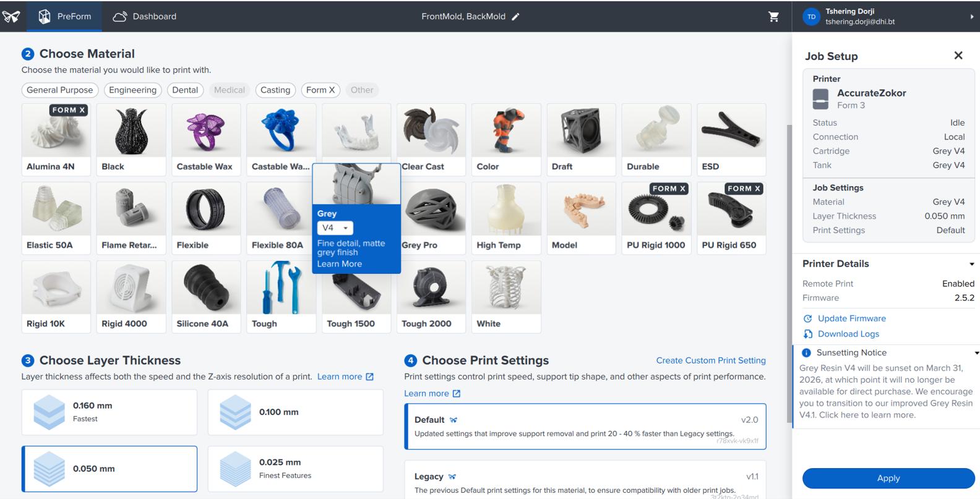Select the Flexible material card

click(x=206, y=218)
